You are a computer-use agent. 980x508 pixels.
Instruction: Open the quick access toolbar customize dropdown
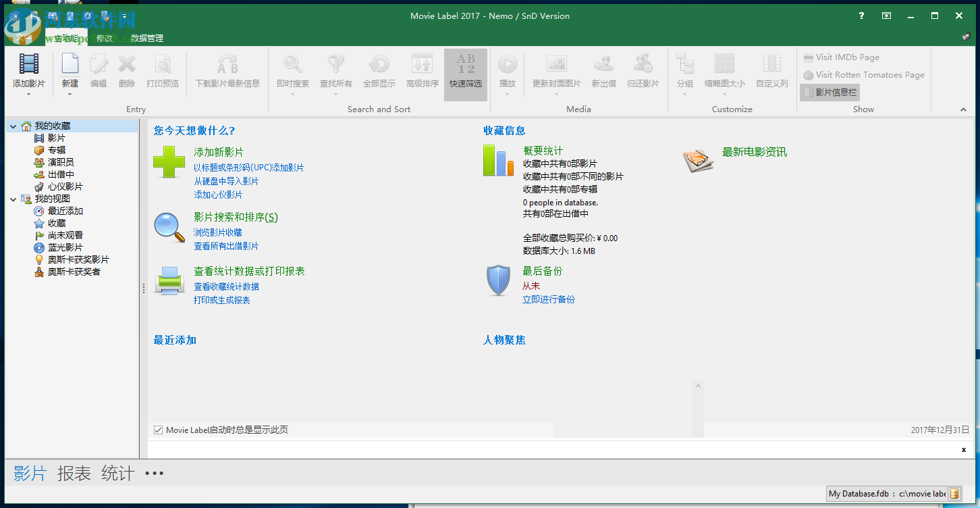click(x=125, y=16)
